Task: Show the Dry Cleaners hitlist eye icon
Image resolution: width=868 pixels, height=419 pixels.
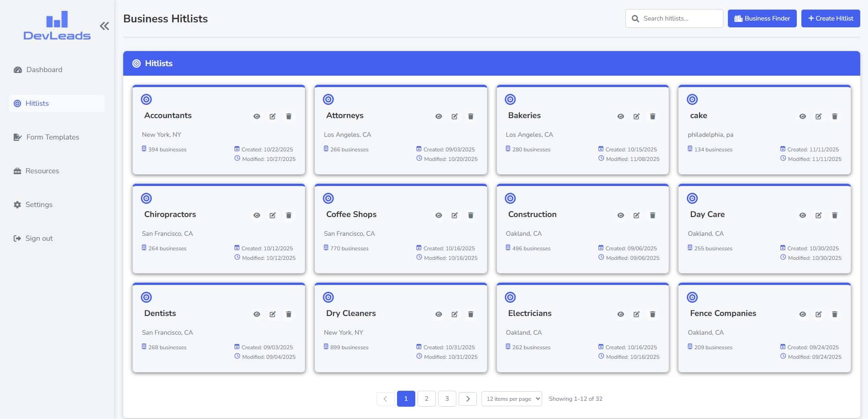Action: coord(439,315)
